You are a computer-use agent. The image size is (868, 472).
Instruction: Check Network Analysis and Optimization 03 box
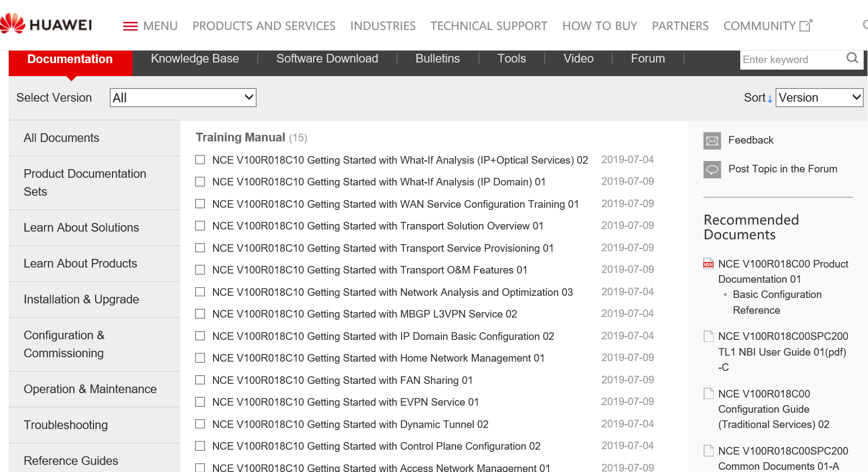(200, 292)
